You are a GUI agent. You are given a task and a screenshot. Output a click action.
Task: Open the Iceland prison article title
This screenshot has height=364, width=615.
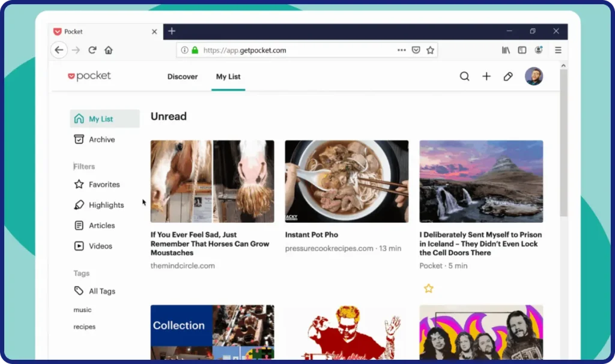coord(480,244)
